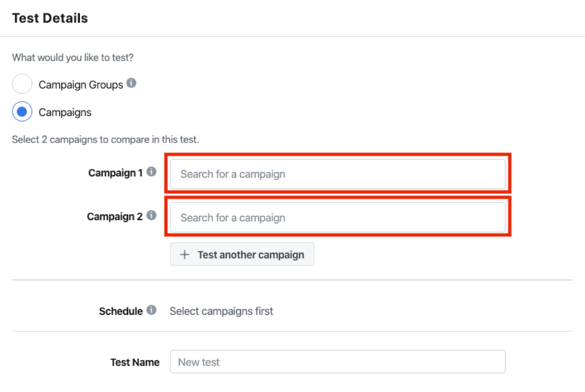This screenshot has height=392, width=585.
Task: Click the New test placeholder text
Action: 198,361
